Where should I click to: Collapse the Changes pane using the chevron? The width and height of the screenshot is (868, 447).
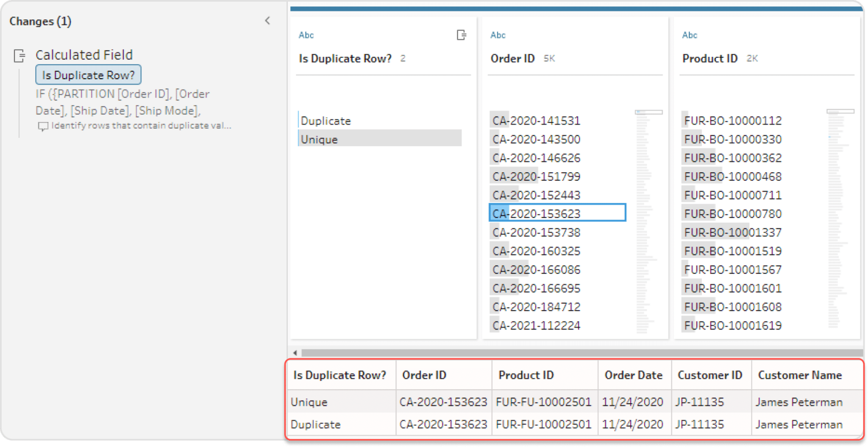pyautogui.click(x=267, y=20)
